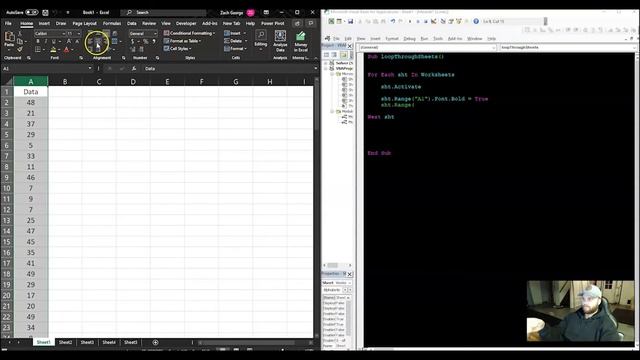This screenshot has height=360, width=640.
Task: Open the Name Box dropdown arrow
Action: (x=90, y=69)
